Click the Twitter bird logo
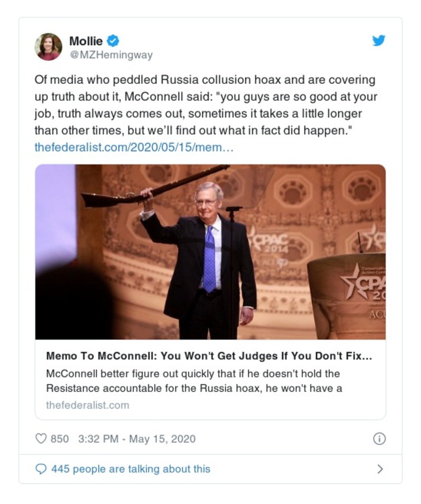 pyautogui.click(x=378, y=41)
